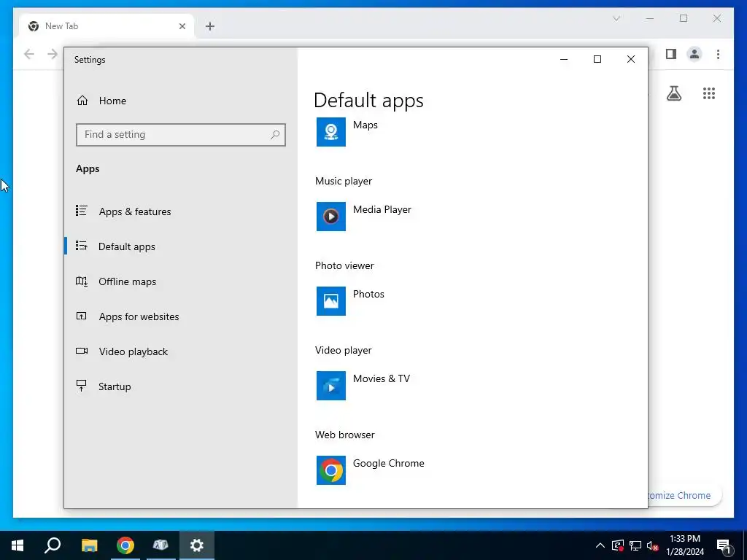Open the notification center
Viewport: 747px width, 560px height.
coord(724,546)
